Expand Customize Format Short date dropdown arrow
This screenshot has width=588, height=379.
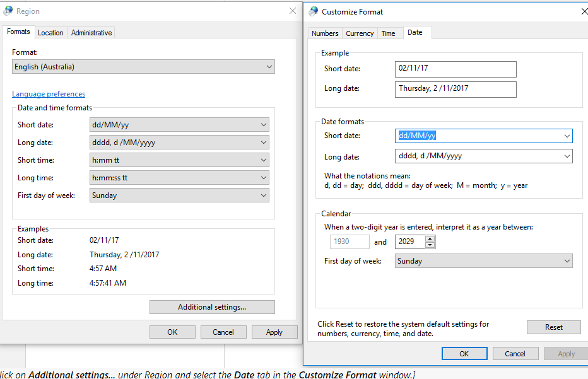coord(567,136)
